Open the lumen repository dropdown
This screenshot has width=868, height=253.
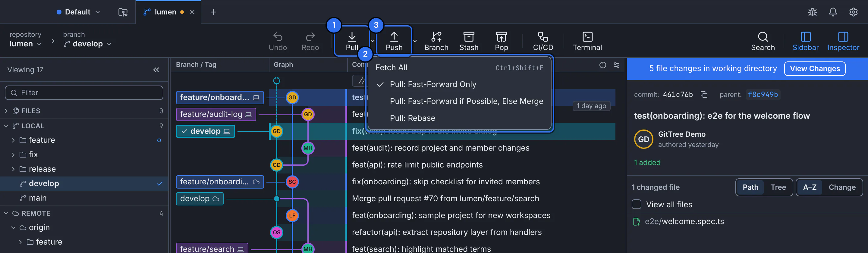coord(25,44)
